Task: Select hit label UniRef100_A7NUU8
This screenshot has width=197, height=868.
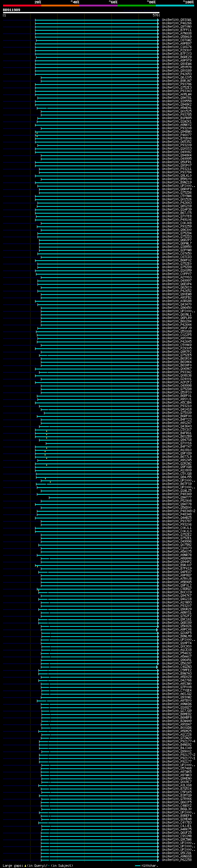Action: 177,33
